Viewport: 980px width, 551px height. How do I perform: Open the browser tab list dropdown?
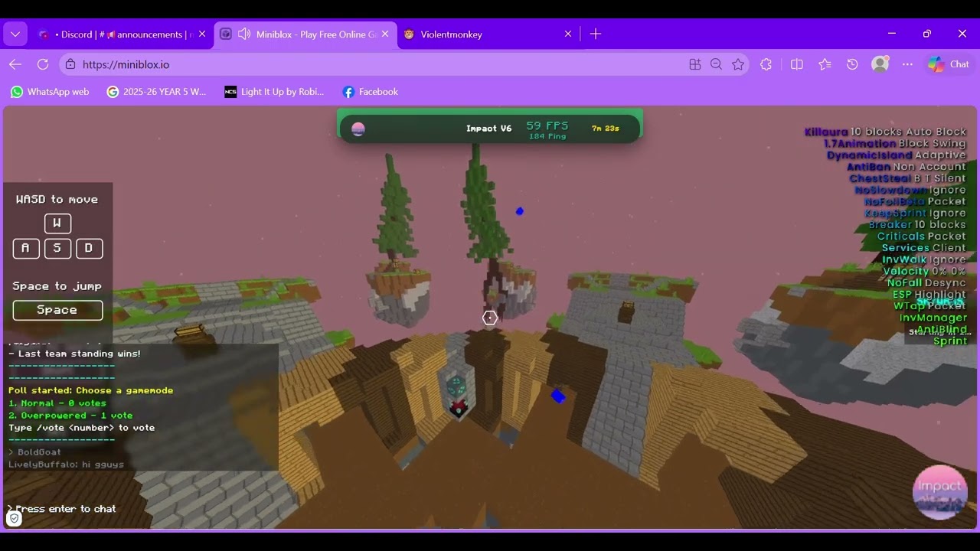pos(15,34)
